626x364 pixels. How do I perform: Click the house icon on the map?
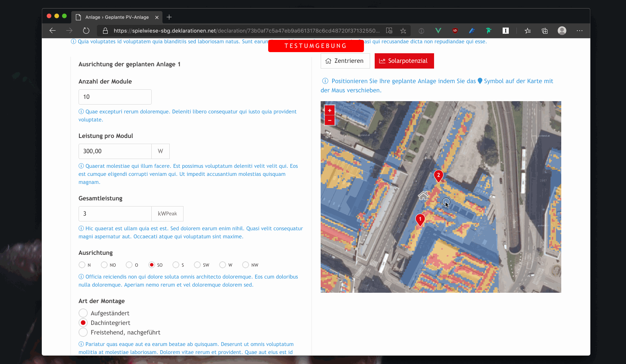423,196
